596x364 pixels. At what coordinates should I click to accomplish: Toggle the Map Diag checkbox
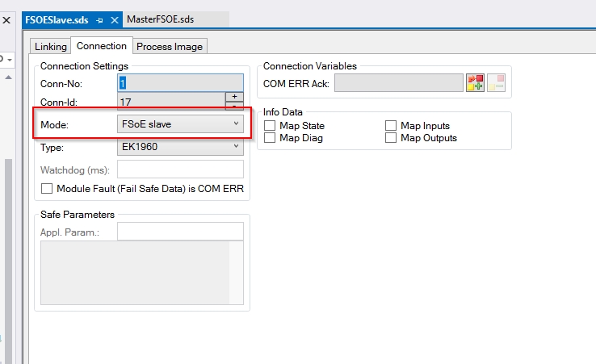tap(270, 138)
